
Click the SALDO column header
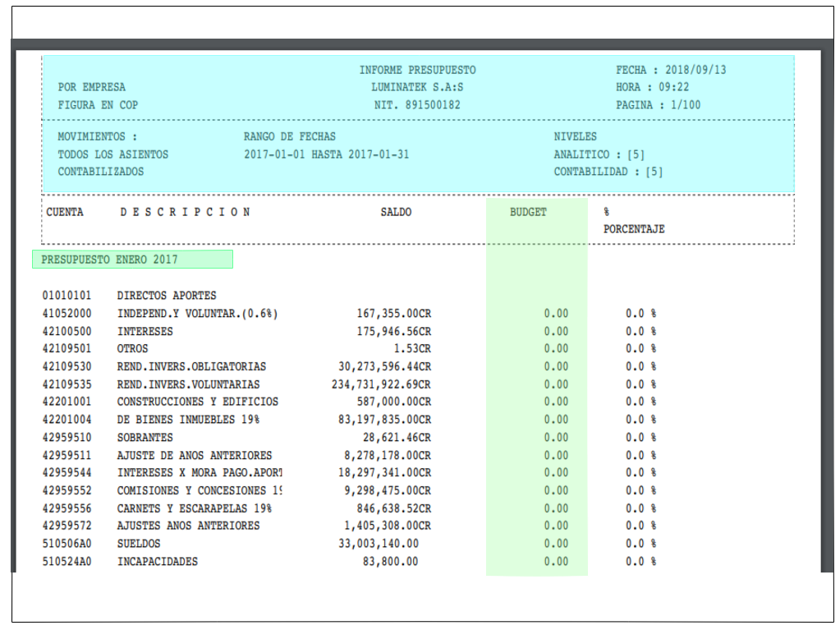click(396, 212)
